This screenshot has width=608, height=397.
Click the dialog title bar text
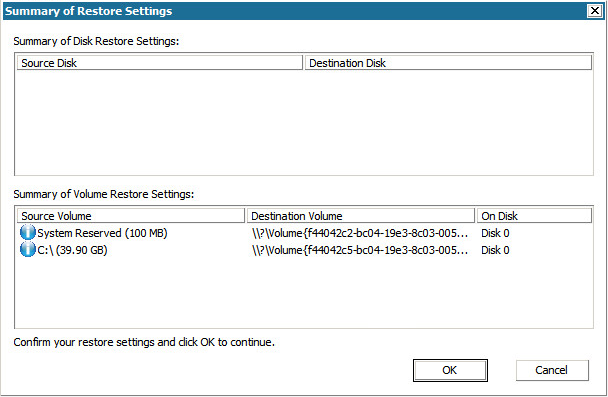(x=88, y=11)
